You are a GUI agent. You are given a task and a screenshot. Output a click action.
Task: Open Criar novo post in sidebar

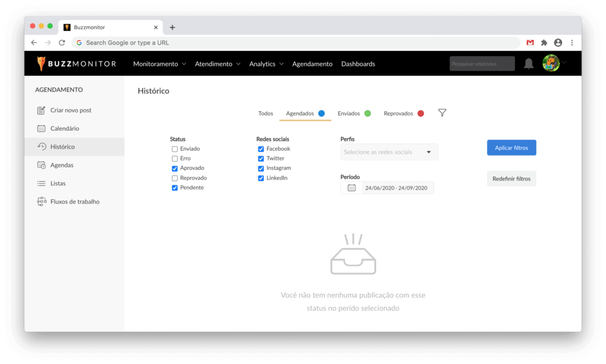coord(70,110)
